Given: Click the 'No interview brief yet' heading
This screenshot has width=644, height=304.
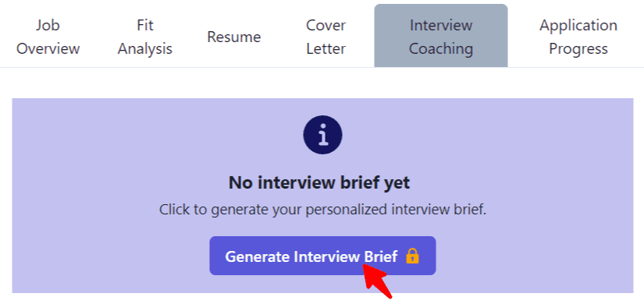Looking at the screenshot, I should (x=319, y=182).
